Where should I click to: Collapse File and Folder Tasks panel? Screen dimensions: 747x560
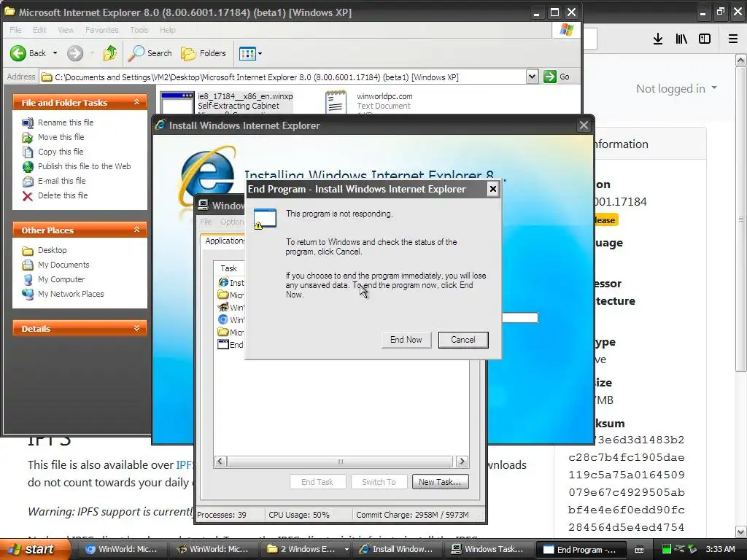tap(136, 102)
